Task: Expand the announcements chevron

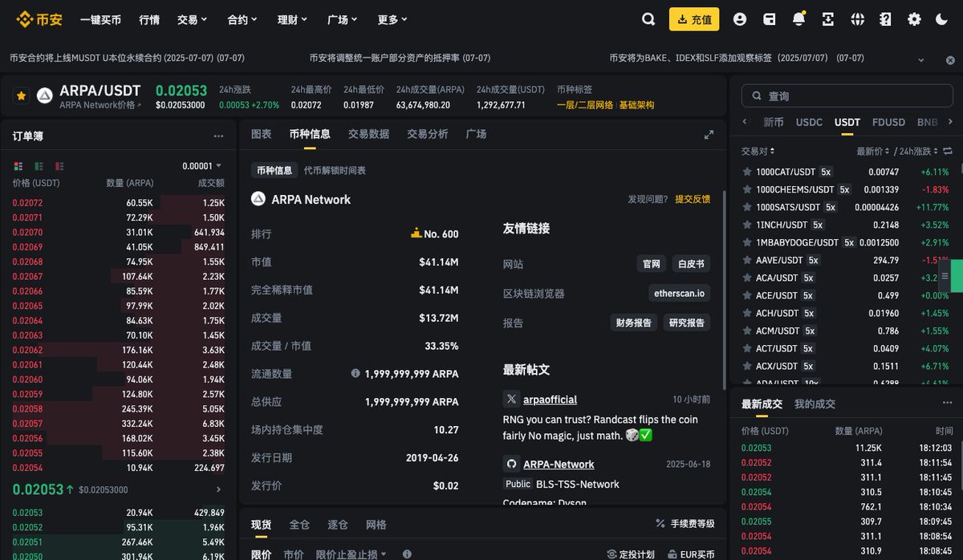Action: click(x=921, y=59)
